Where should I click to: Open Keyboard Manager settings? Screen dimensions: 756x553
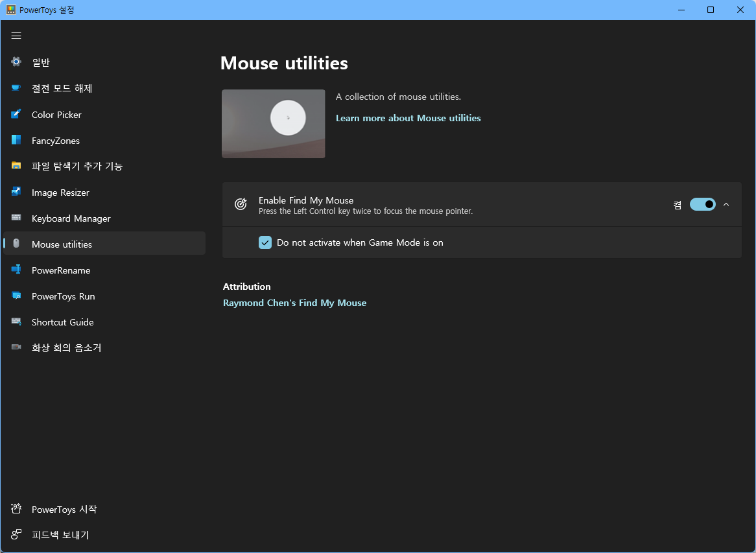click(x=104, y=218)
